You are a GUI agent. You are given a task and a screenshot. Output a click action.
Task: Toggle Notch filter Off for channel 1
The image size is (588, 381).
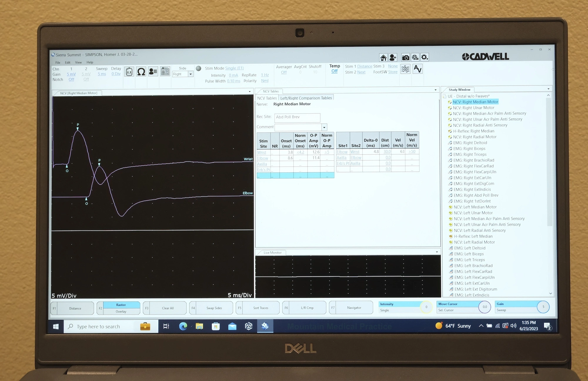click(71, 79)
